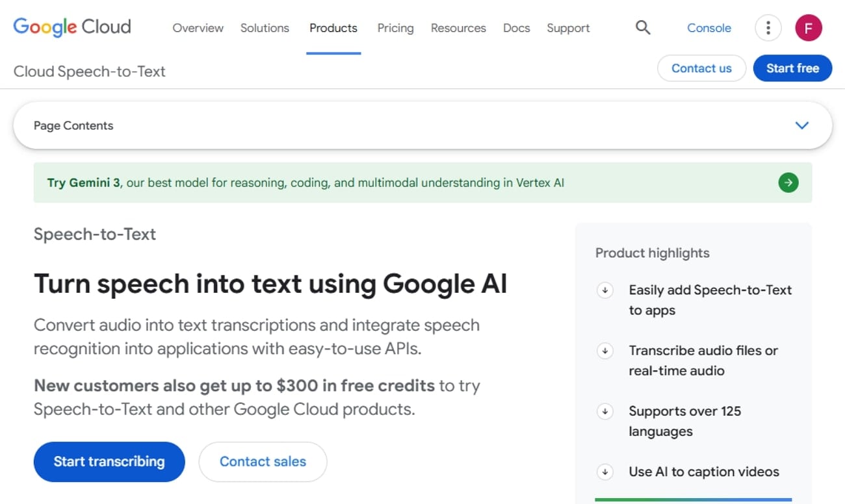Click the Start free button
845x504 pixels.
click(792, 68)
